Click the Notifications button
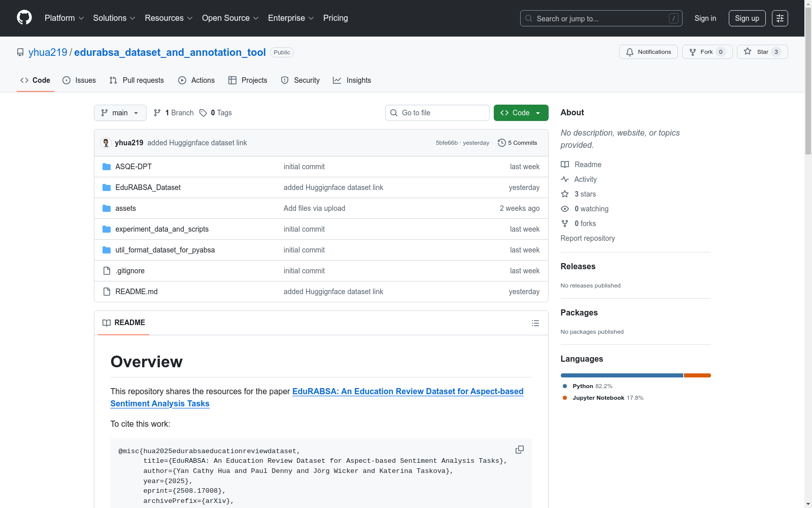 pos(649,52)
